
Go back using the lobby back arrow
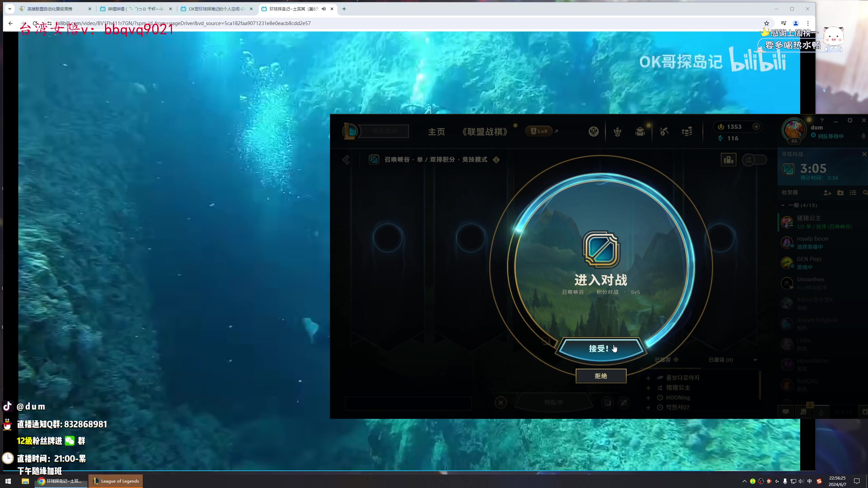tap(346, 160)
